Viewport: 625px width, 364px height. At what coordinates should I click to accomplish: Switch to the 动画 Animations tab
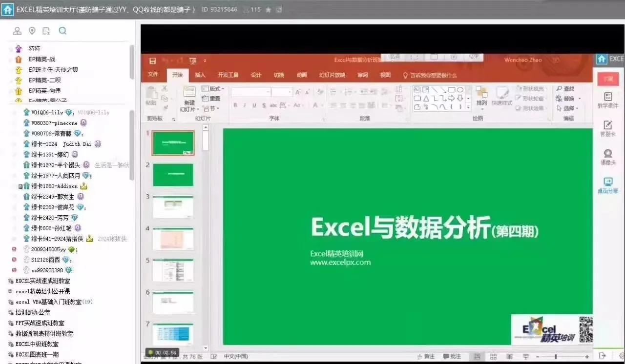[x=302, y=75]
